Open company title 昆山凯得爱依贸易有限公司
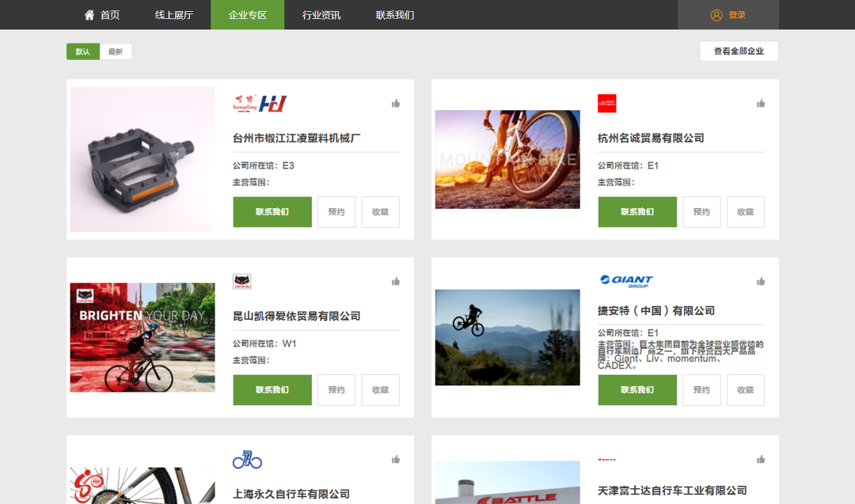855x504 pixels. point(297,316)
